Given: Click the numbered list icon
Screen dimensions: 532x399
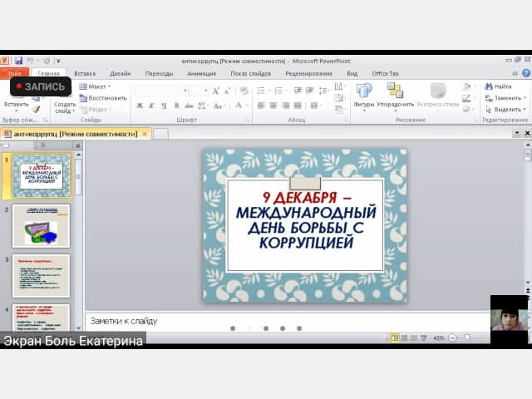Looking at the screenshot, I should [x=280, y=91].
